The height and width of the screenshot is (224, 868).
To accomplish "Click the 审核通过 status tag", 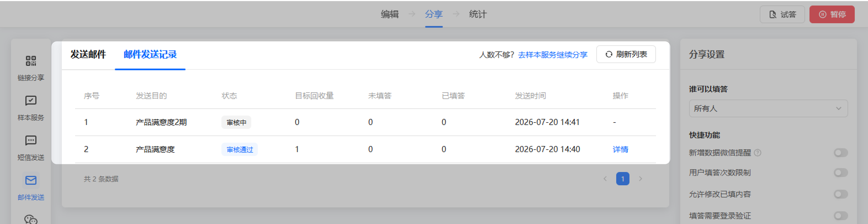I will tap(240, 149).
